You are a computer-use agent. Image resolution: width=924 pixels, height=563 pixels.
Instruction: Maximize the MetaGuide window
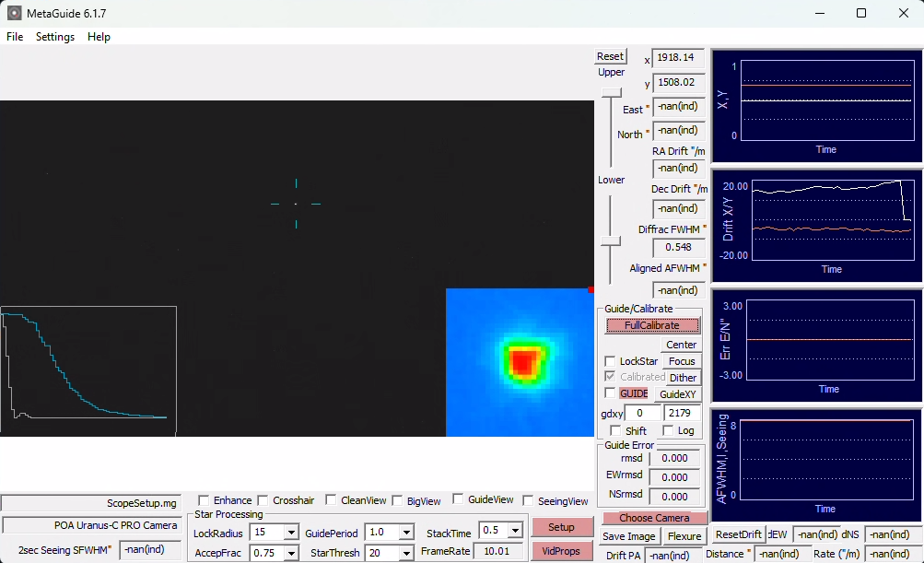(x=861, y=13)
